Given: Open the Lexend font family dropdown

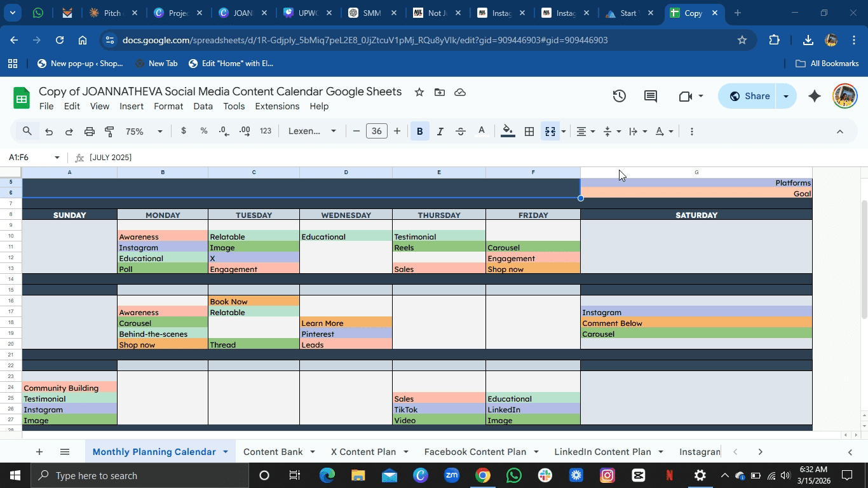Looking at the screenshot, I should point(312,132).
